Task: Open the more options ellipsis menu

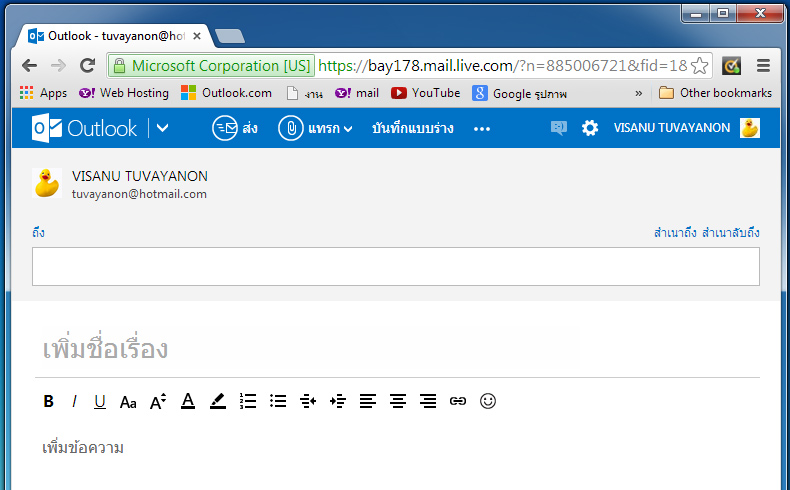Action: coord(482,128)
